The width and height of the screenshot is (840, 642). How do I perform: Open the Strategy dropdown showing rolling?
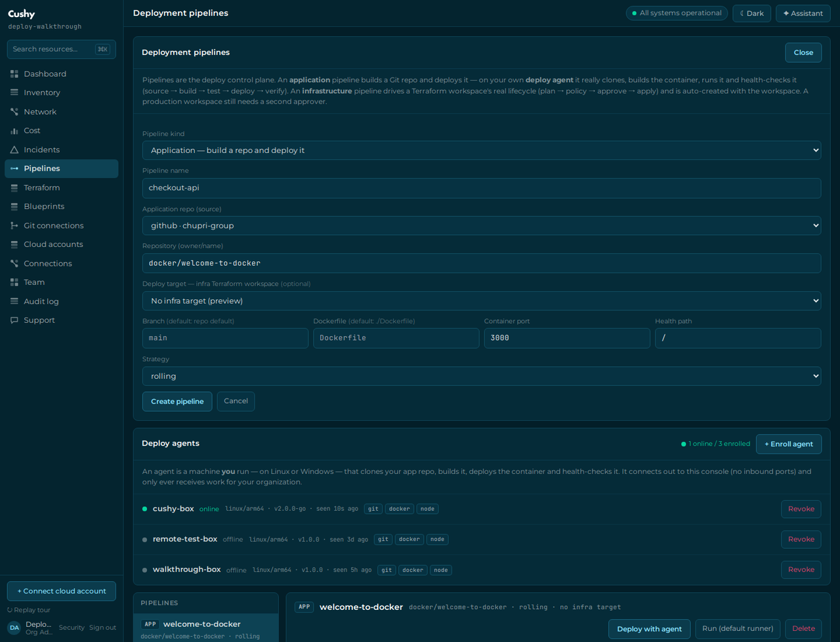(x=482, y=376)
